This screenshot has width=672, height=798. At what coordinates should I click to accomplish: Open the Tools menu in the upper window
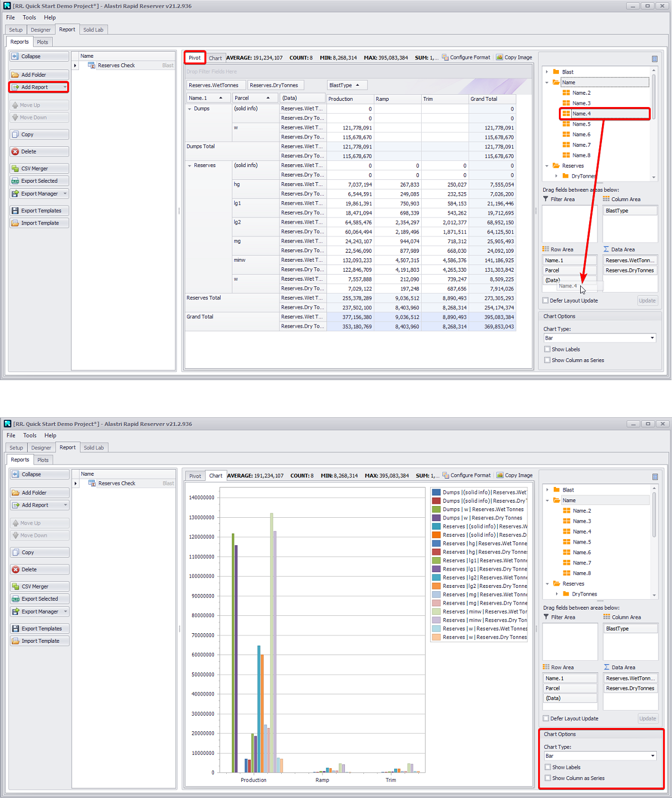click(29, 17)
